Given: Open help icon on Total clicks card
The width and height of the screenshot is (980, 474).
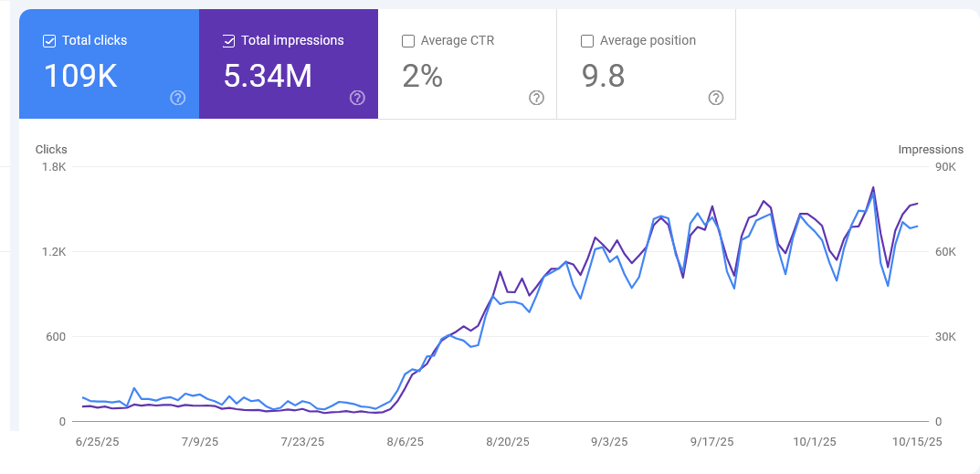Looking at the screenshot, I should tap(178, 98).
